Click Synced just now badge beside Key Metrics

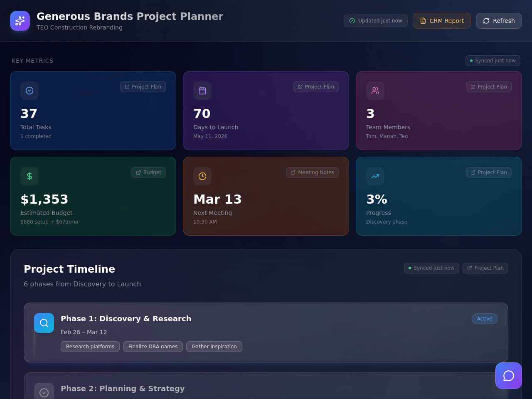pyautogui.click(x=493, y=61)
